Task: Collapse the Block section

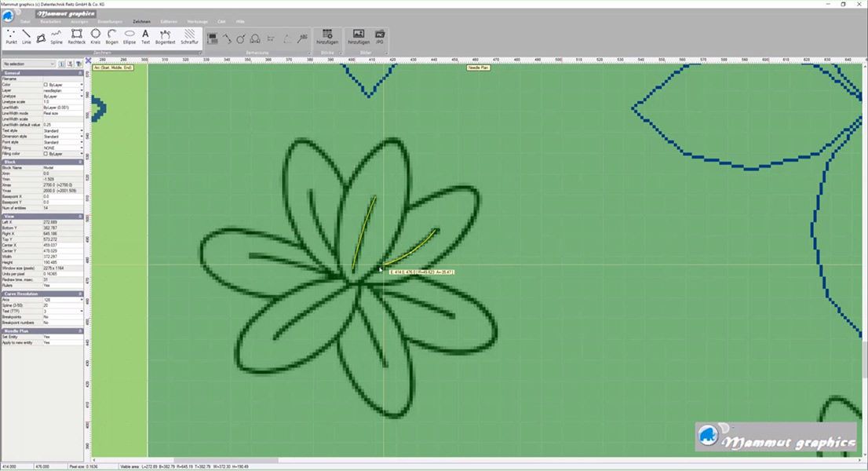Action: (80, 162)
